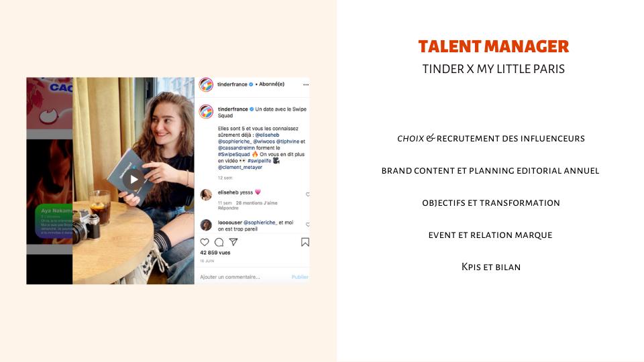
Task: Play the Swipe Squad video
Action: coord(133,180)
